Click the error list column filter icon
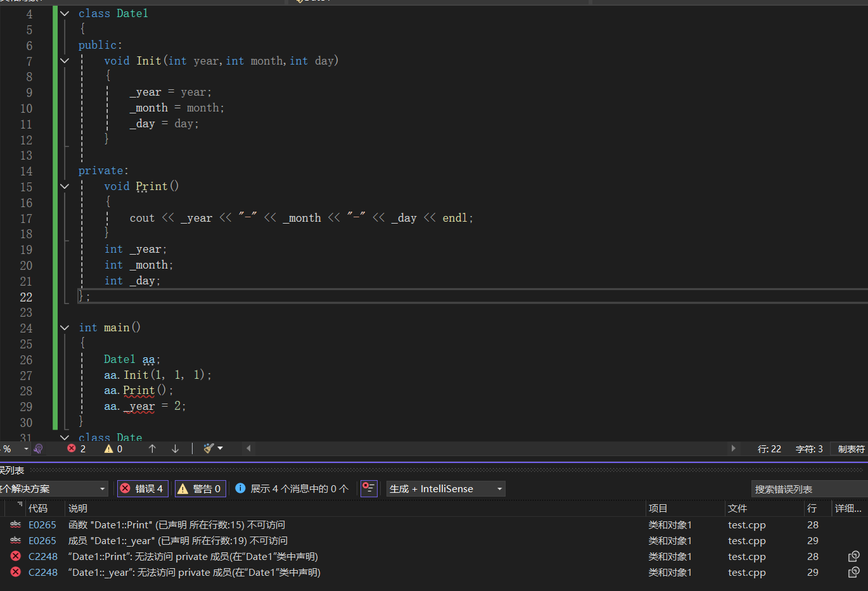The width and height of the screenshot is (868, 591). pos(20,505)
